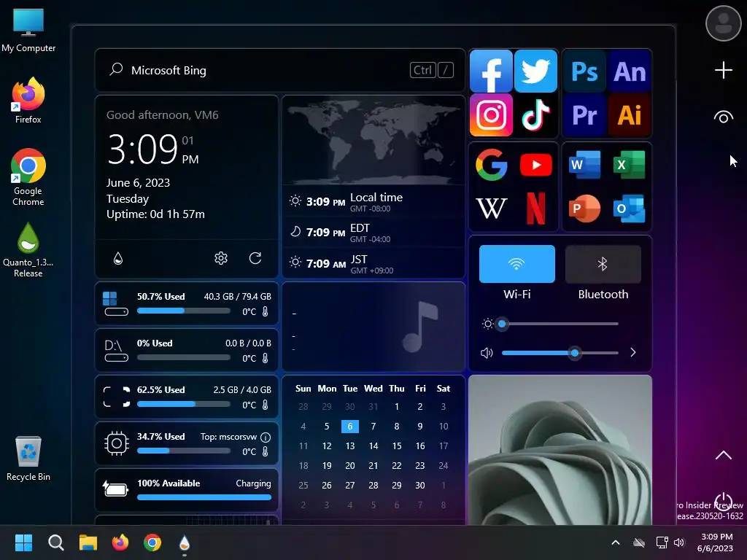
Task: Click the info icon beside Top: mscorsvw
Action: pos(266,437)
